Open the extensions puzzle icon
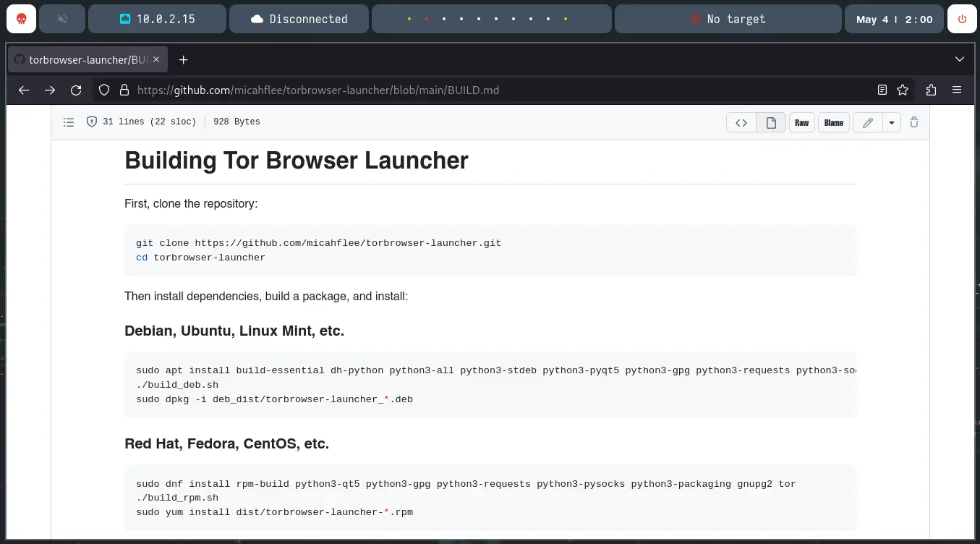The height and width of the screenshot is (544, 980). click(x=931, y=90)
